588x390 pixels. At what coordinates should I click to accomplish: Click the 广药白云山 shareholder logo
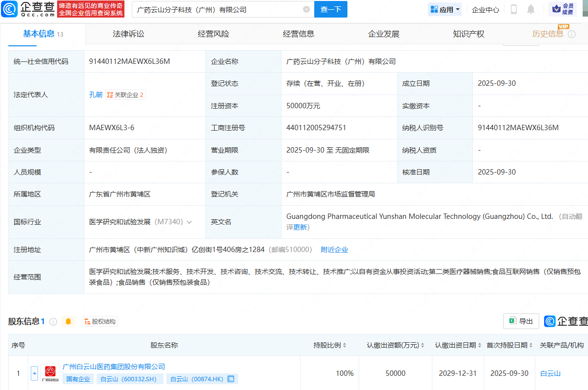point(50,373)
